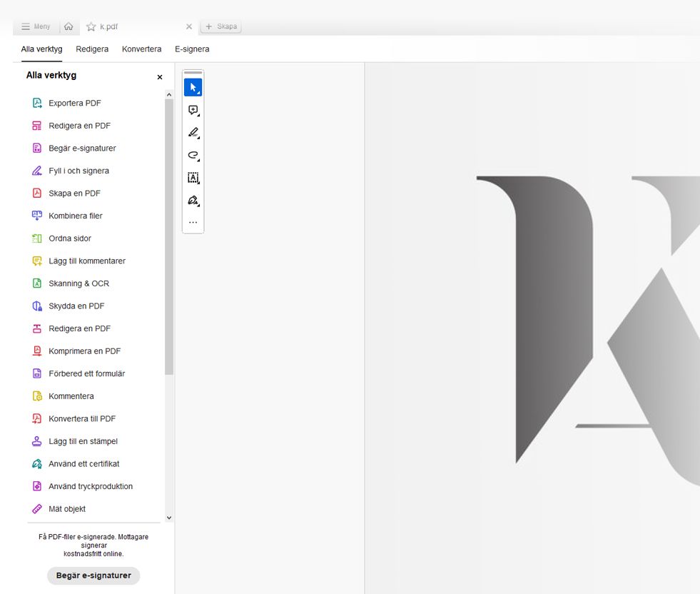700x594 pixels.
Task: Go to the Home icon
Action: [x=69, y=26]
